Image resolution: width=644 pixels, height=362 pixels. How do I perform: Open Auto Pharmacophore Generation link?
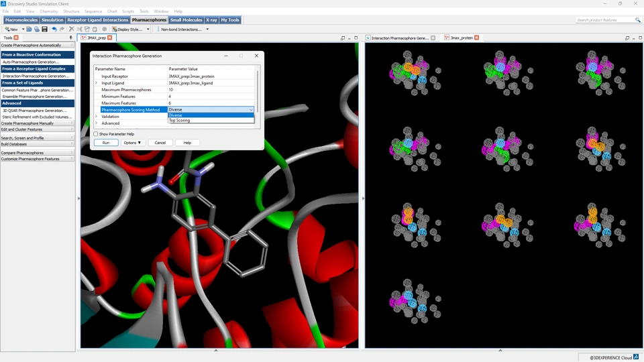click(x=31, y=62)
